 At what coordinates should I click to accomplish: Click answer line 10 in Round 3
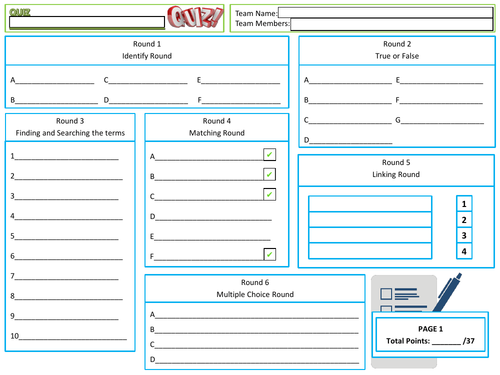coord(73,337)
